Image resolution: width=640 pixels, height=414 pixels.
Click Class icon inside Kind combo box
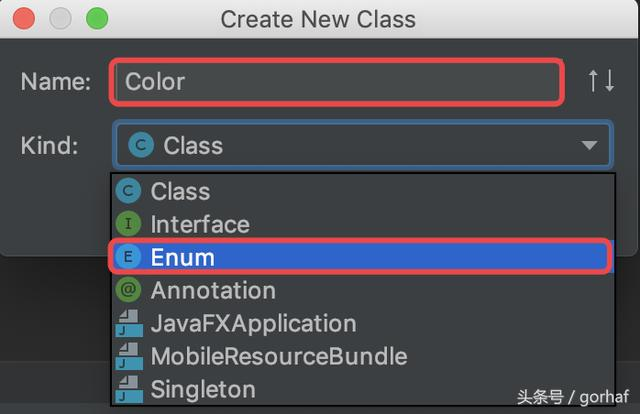point(141,146)
